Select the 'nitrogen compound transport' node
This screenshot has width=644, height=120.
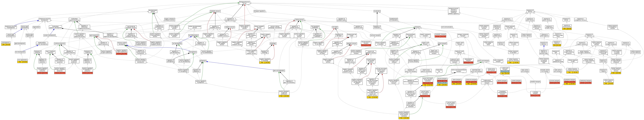[x=463, y=35]
